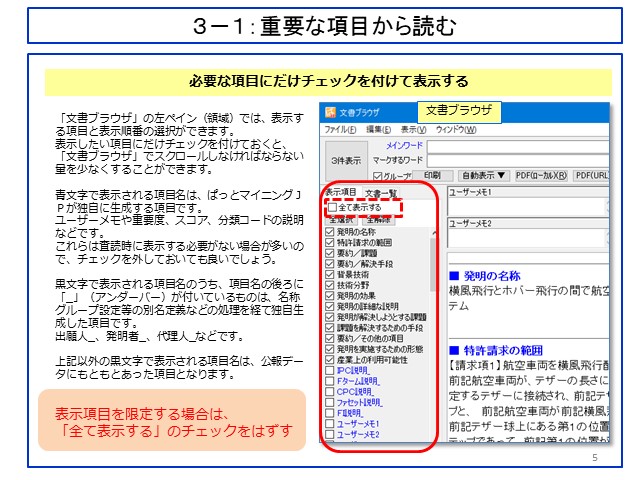Uncheck the 特許請求の範囲 checkbox
Viewport: 640px width, 480px height.
pyautogui.click(x=330, y=243)
